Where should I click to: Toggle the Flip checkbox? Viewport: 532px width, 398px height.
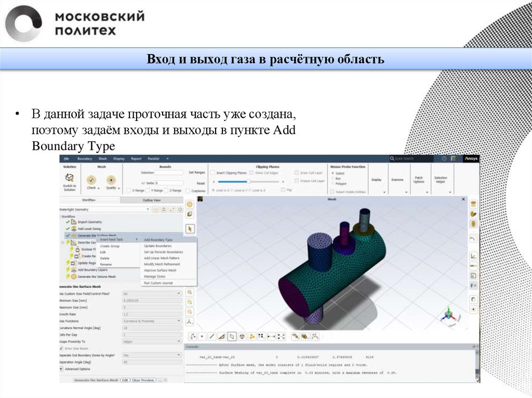tap(283, 190)
